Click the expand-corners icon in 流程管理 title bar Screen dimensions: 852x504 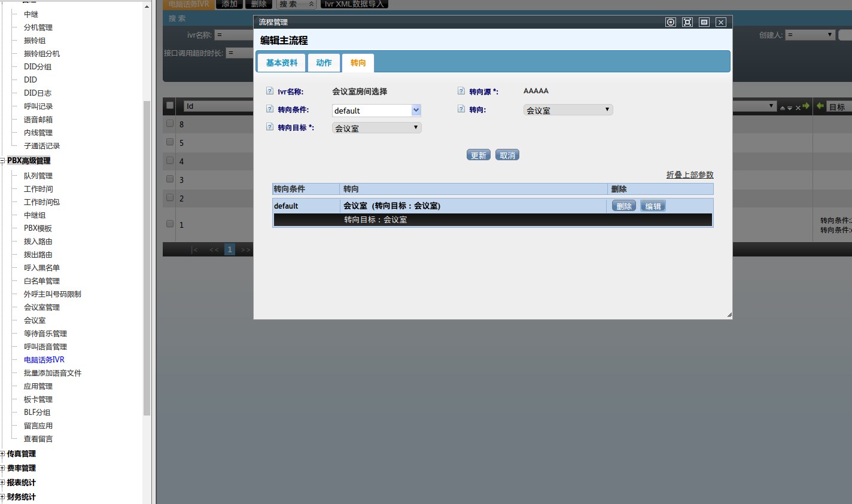pyautogui.click(x=687, y=22)
